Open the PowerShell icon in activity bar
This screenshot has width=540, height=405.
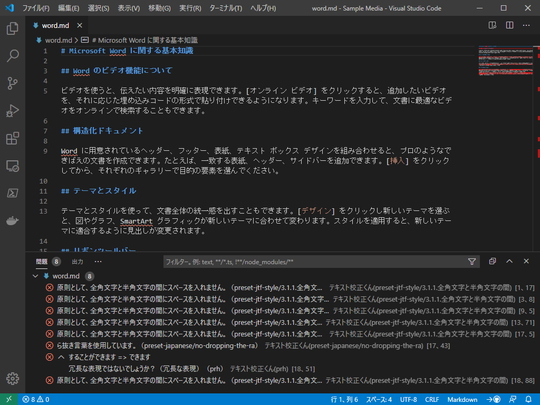(12, 193)
